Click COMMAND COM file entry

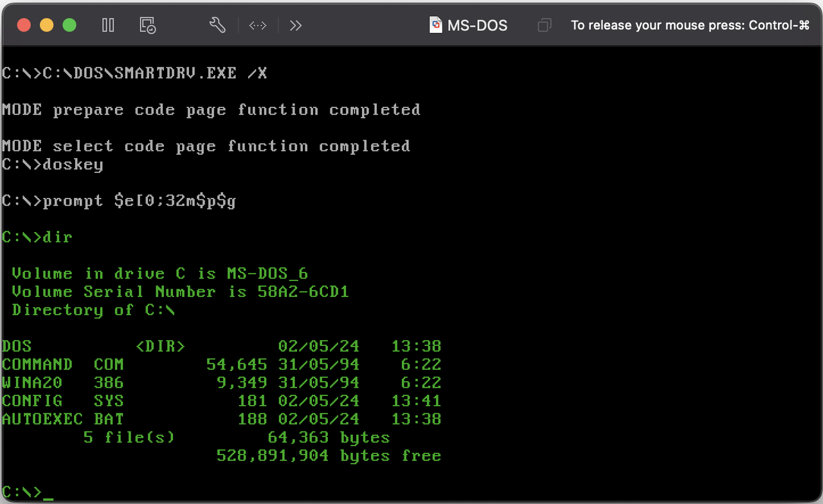pyautogui.click(x=63, y=364)
